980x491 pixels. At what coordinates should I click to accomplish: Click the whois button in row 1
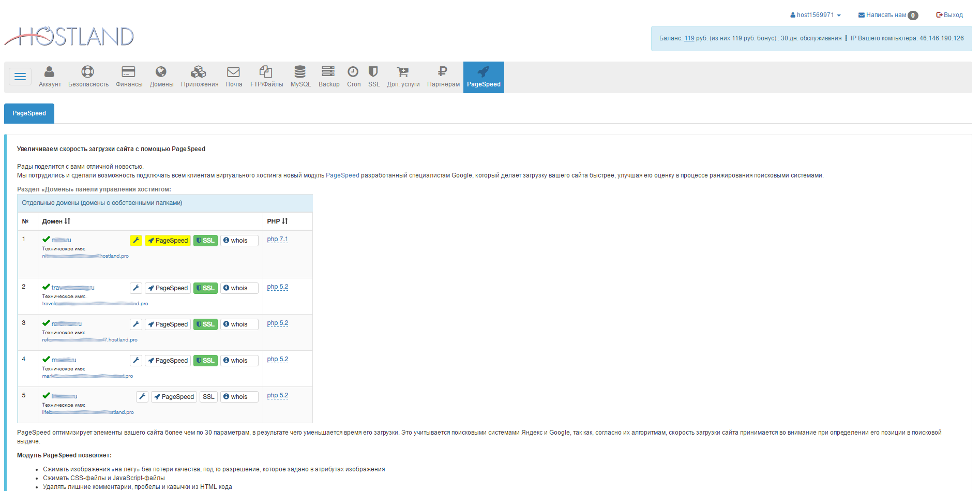coord(239,241)
